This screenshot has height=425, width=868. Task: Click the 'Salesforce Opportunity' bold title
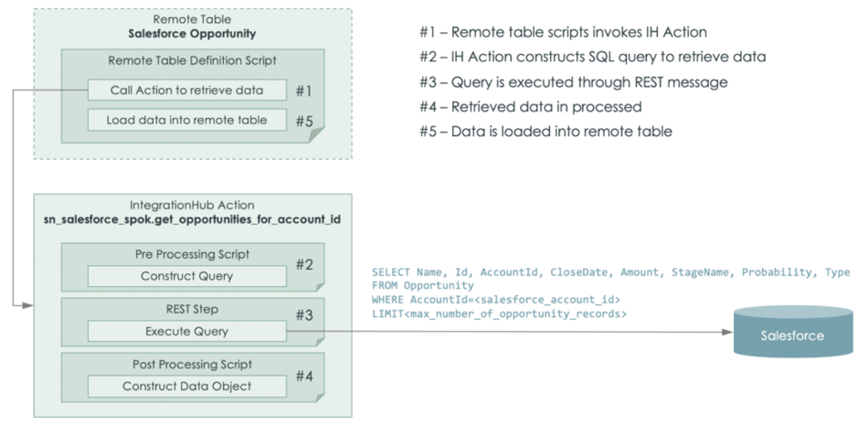pos(192,34)
